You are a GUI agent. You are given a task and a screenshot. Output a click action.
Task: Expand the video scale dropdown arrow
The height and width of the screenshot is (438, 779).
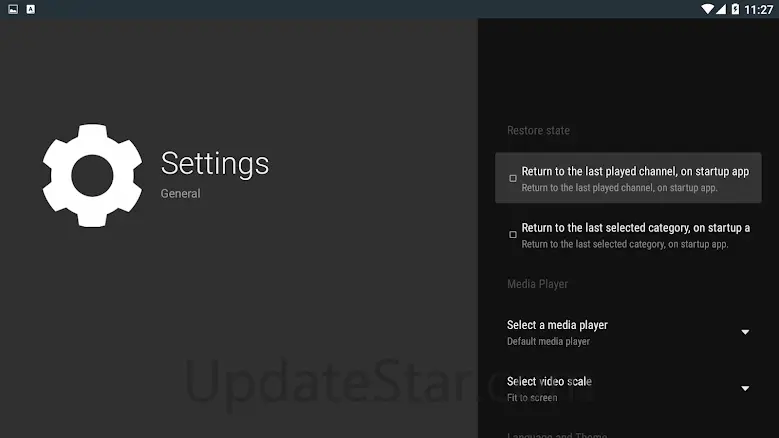click(x=745, y=388)
